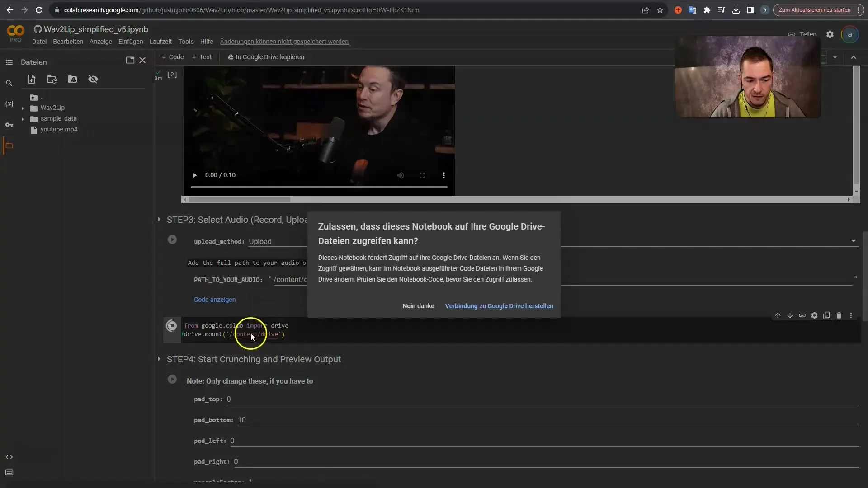Image resolution: width=868 pixels, height=488 pixels.
Task: Click Code anzeigen link
Action: (215, 300)
